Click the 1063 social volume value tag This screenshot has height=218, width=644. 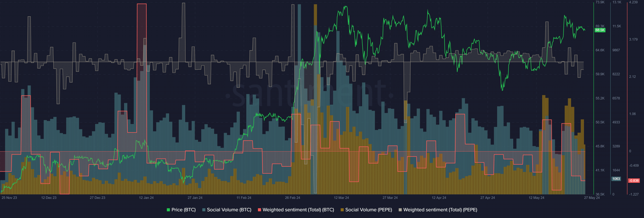tap(616, 179)
